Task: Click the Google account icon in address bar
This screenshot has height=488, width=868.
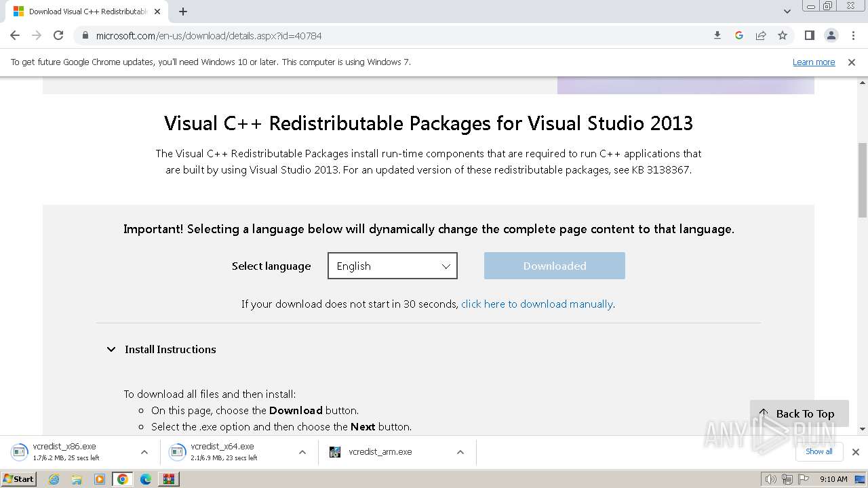Action: (739, 35)
